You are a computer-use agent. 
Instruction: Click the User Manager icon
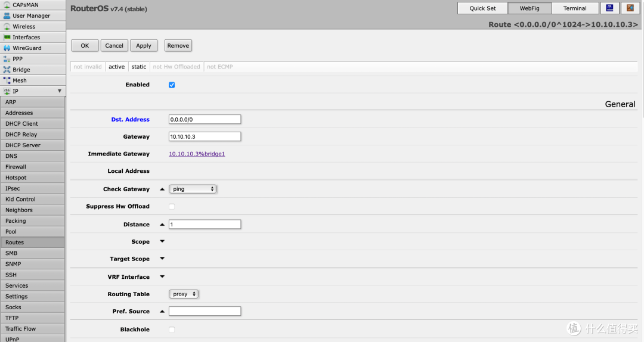pyautogui.click(x=7, y=15)
